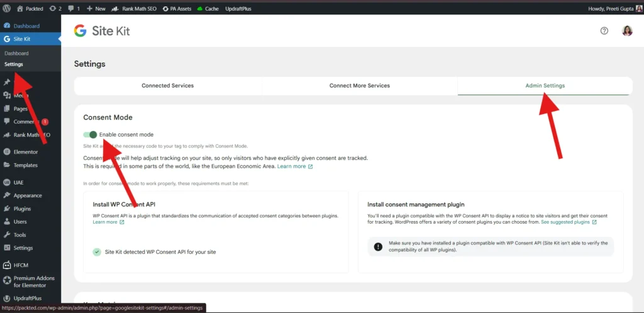The width and height of the screenshot is (644, 313).
Task: Open UAE sidebar menu item
Action: (x=19, y=182)
